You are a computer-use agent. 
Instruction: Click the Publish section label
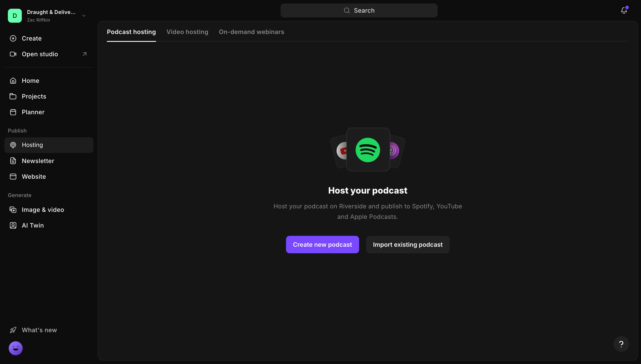point(17,131)
